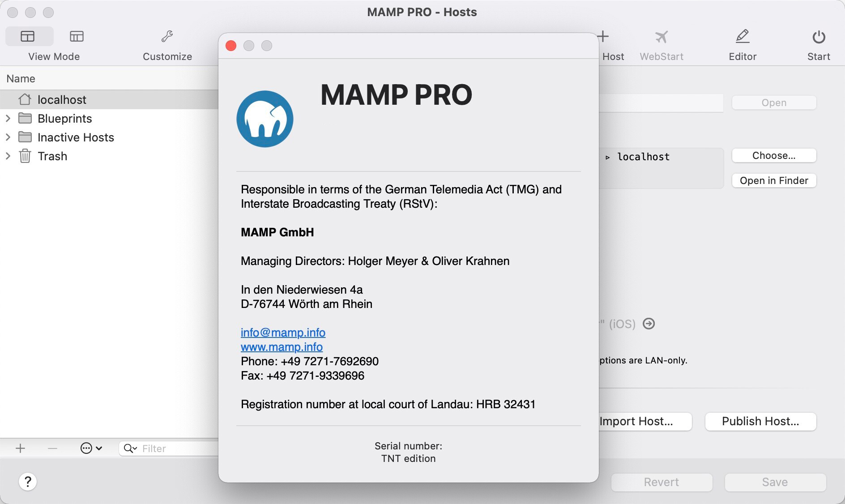The height and width of the screenshot is (504, 845).
Task: Click the filter search magnifier icon
Action: click(130, 448)
